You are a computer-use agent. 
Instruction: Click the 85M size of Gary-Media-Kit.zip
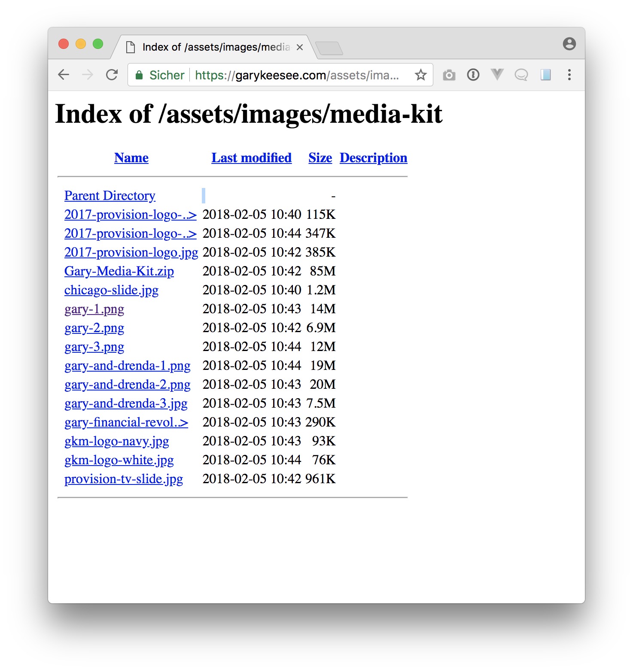323,271
